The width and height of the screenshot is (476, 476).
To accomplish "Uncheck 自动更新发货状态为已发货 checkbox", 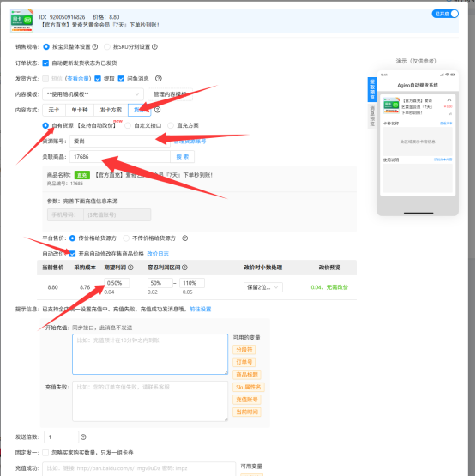I will pyautogui.click(x=45, y=63).
